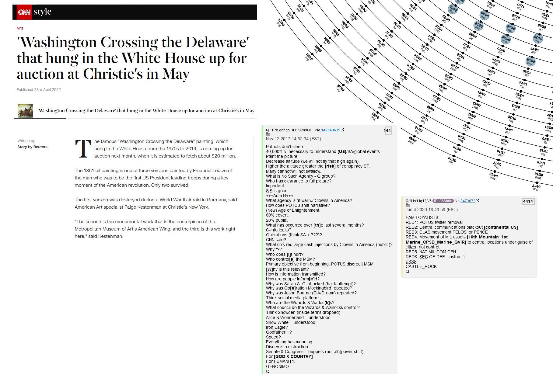553x392 pixels.
Task: Select the post count badge 144
Action: pos(388,131)
